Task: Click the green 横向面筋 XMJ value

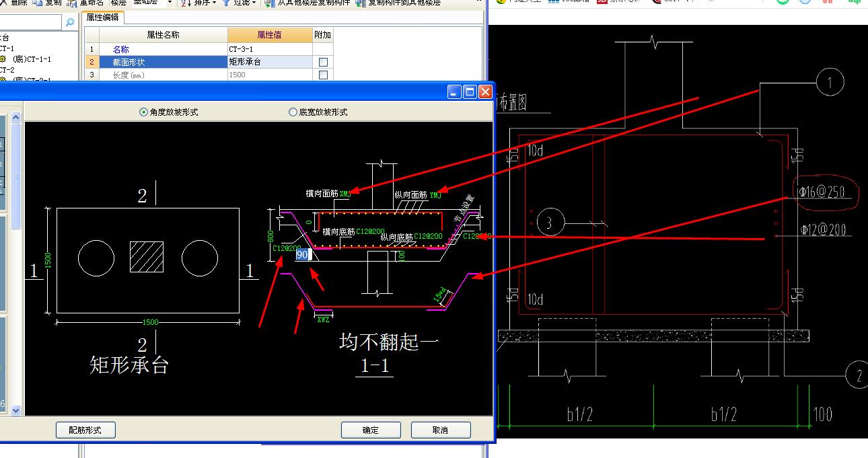Action: point(345,193)
